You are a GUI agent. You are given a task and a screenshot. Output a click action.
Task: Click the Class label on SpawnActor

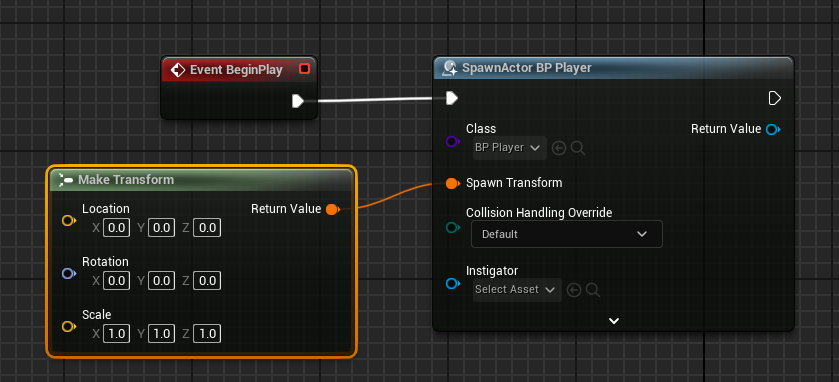click(480, 129)
